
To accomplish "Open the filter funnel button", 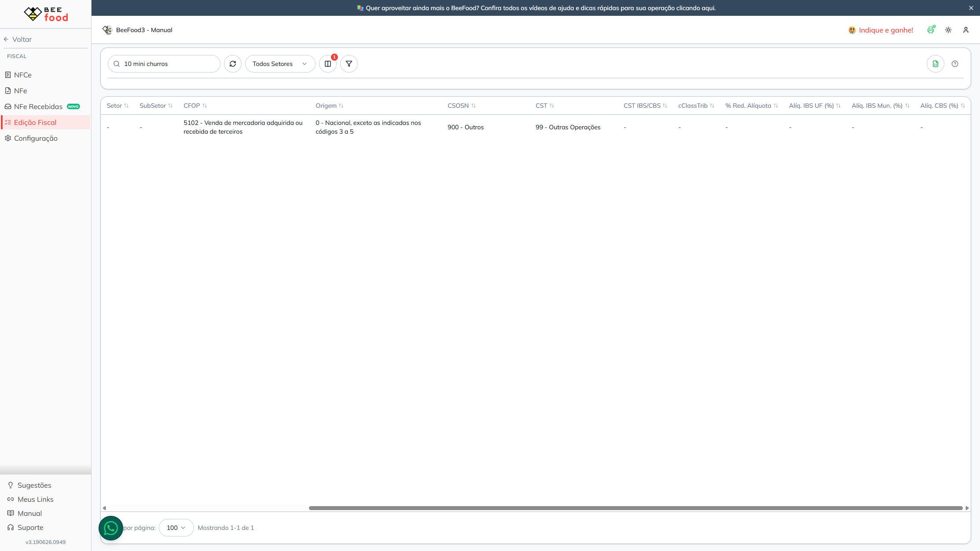I will tap(349, 64).
